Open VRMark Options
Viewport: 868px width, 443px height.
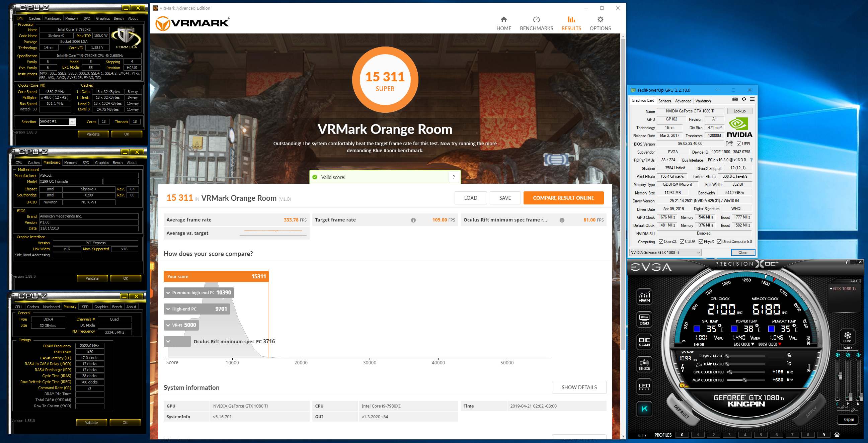coord(600,23)
